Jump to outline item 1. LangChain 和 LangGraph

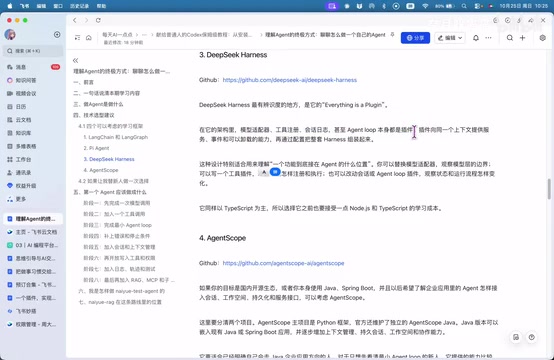click(x=116, y=137)
